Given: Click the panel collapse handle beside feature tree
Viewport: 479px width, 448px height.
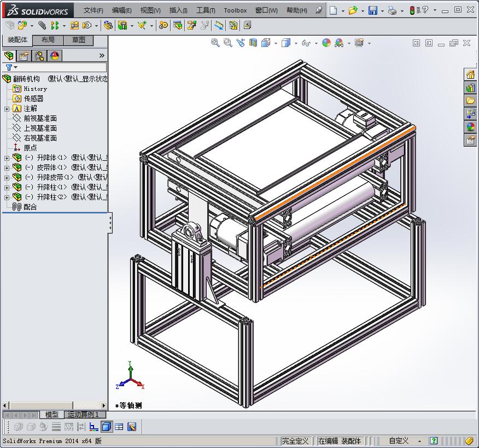Looking at the screenshot, I should pyautogui.click(x=110, y=223).
